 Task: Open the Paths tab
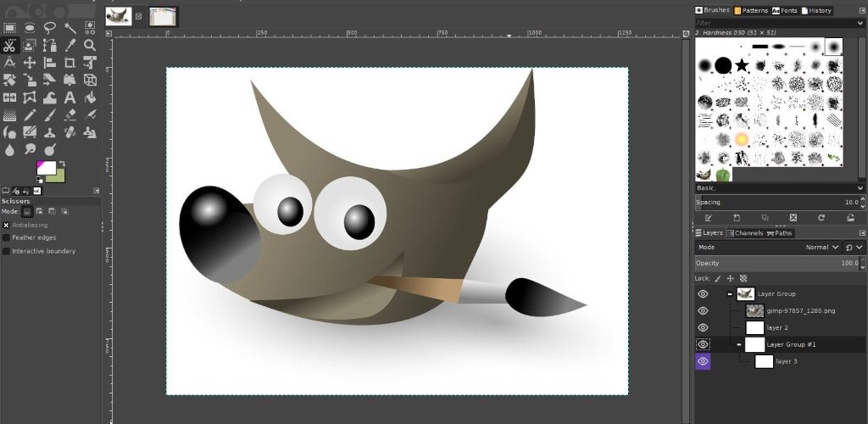[780, 233]
